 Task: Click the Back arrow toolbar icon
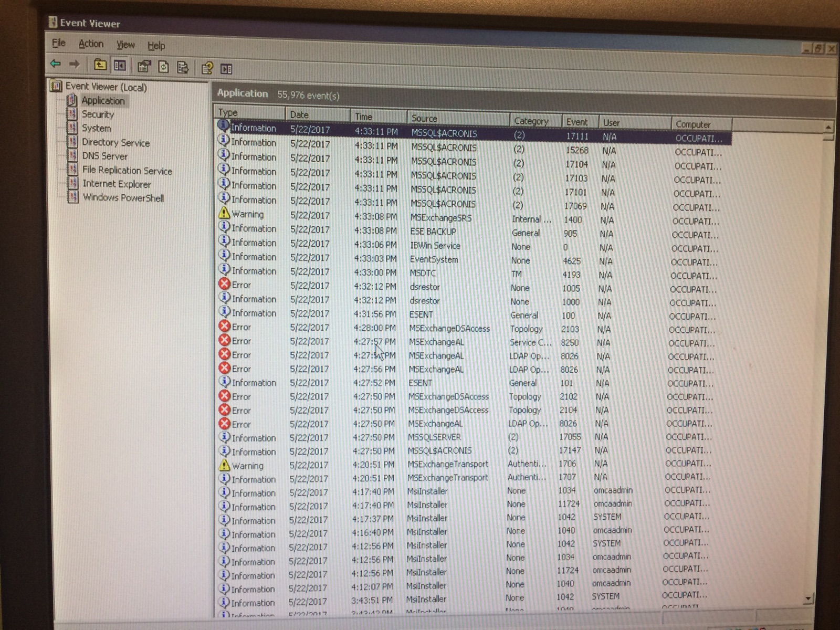(x=55, y=64)
